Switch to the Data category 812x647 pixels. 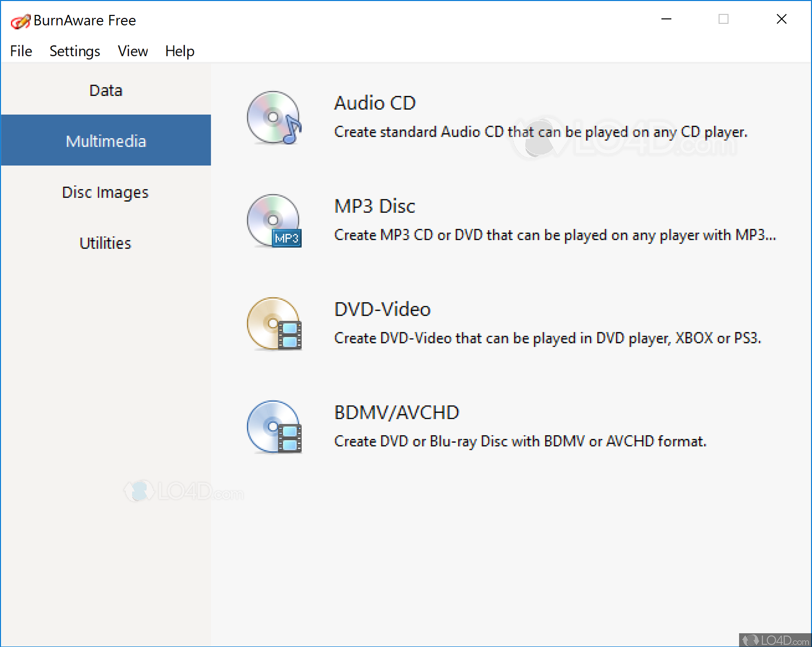pyautogui.click(x=105, y=90)
